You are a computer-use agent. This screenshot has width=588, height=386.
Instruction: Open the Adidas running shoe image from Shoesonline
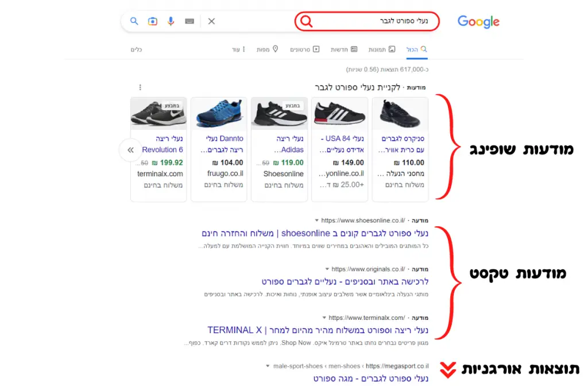280,114
